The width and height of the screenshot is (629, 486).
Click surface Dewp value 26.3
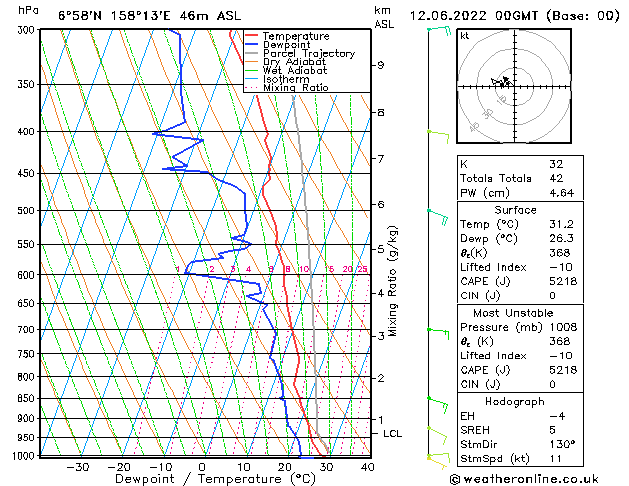coord(562,239)
